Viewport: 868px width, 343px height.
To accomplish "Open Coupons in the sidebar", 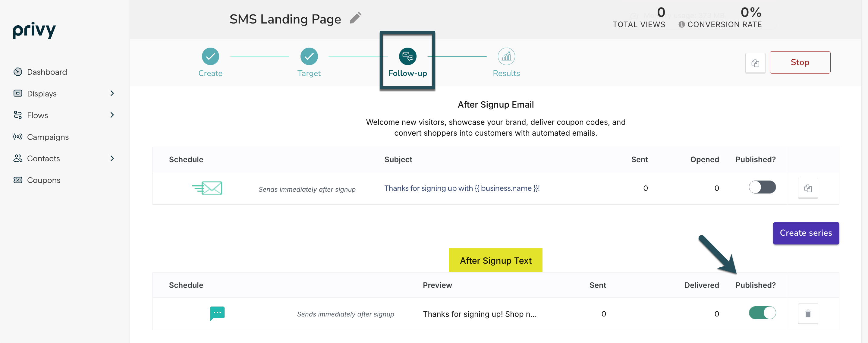I will 43,180.
